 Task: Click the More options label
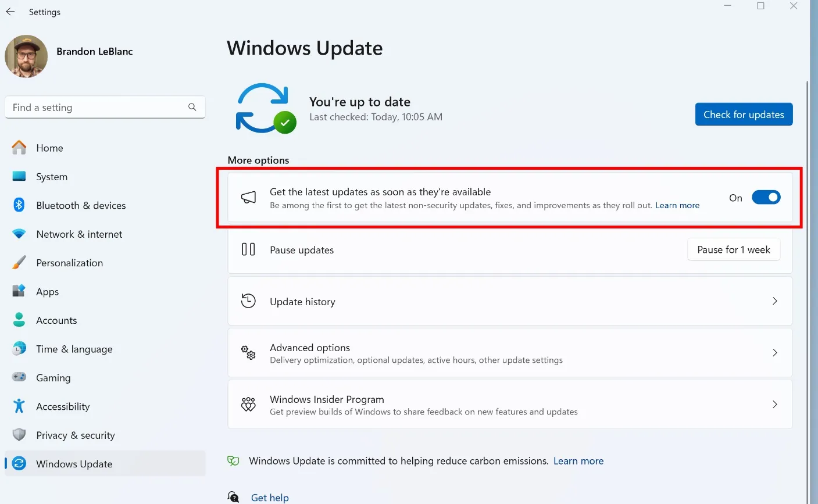(258, 160)
